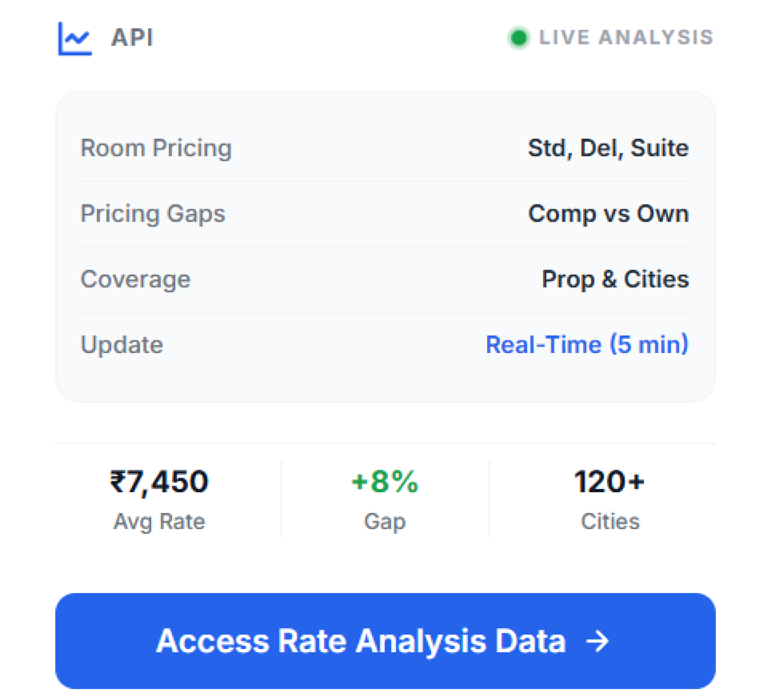Image resolution: width=777 pixels, height=700 pixels.
Task: Select the Pricing Gaps row label
Action: (153, 214)
